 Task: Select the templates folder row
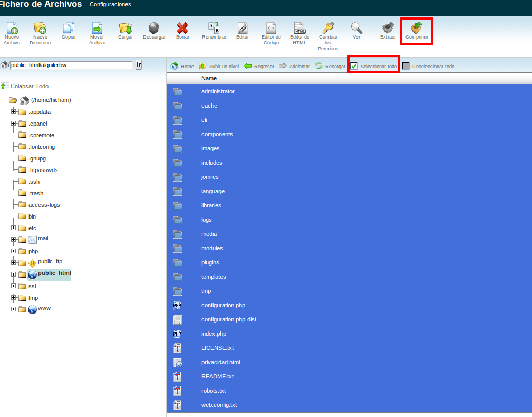coord(350,277)
